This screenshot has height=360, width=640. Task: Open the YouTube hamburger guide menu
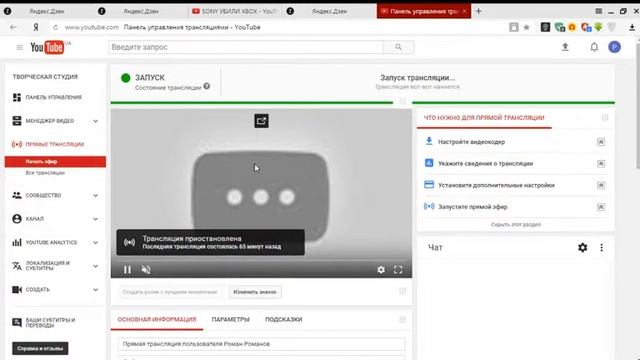pos(19,47)
